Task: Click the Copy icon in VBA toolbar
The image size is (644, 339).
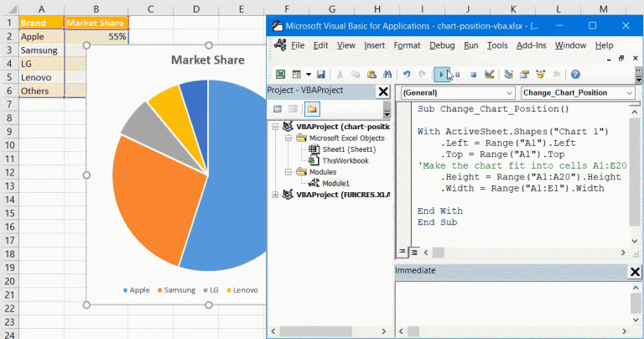Action: click(x=356, y=75)
